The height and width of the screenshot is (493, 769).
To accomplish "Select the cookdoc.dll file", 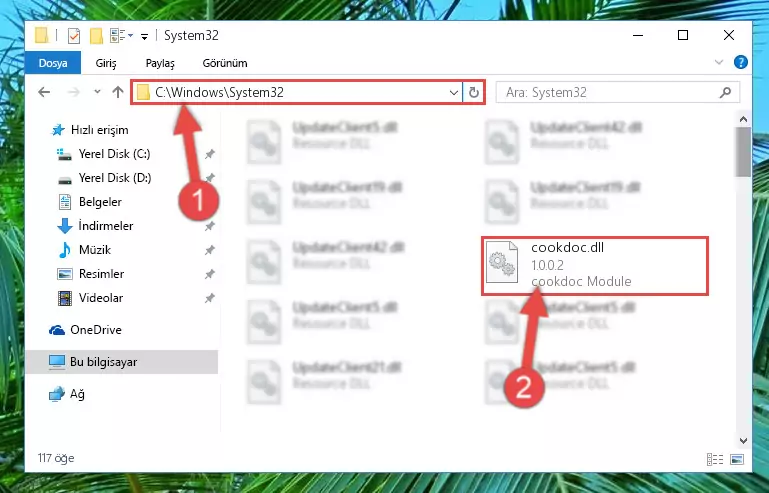I will click(595, 265).
